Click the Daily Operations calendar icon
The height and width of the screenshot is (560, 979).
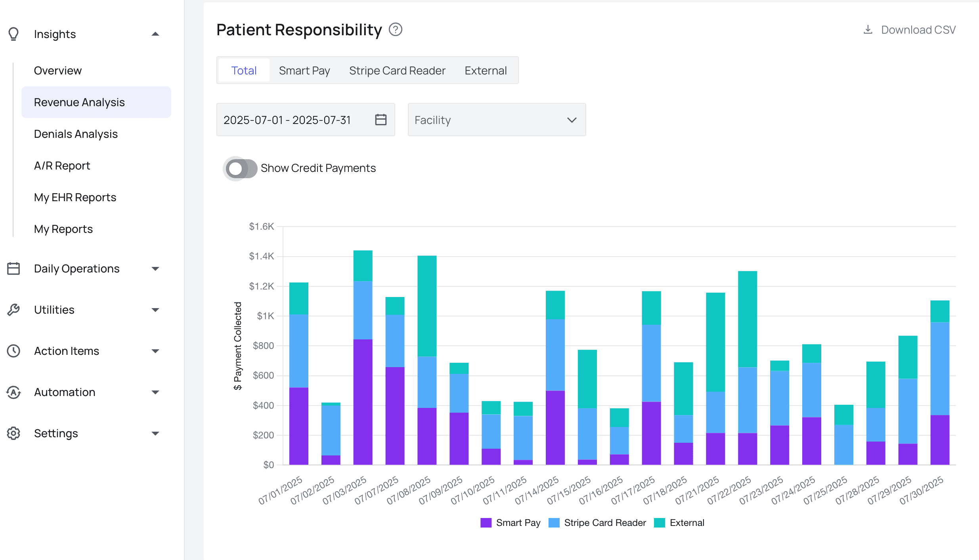[x=13, y=269]
